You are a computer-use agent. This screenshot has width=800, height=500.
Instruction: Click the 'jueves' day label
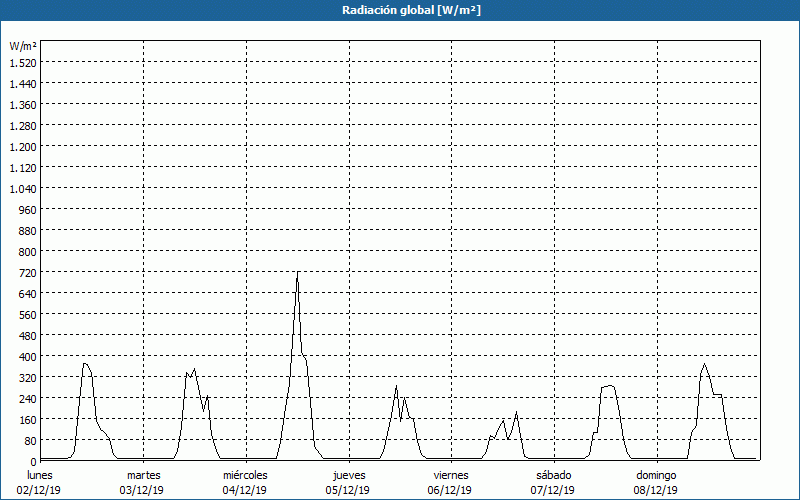349,475
